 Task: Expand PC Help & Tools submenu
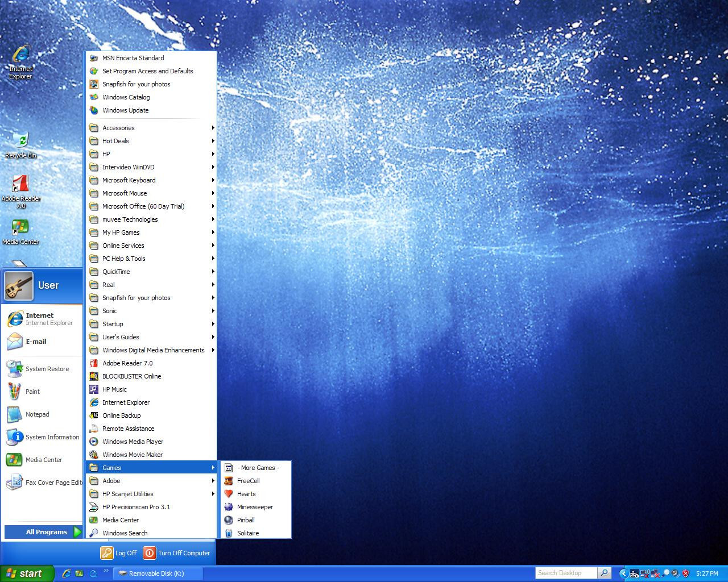point(151,259)
